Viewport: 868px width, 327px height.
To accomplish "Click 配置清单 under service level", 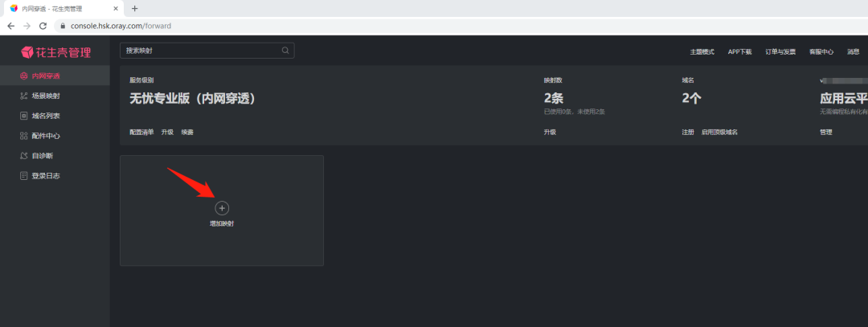I will click(x=141, y=133).
